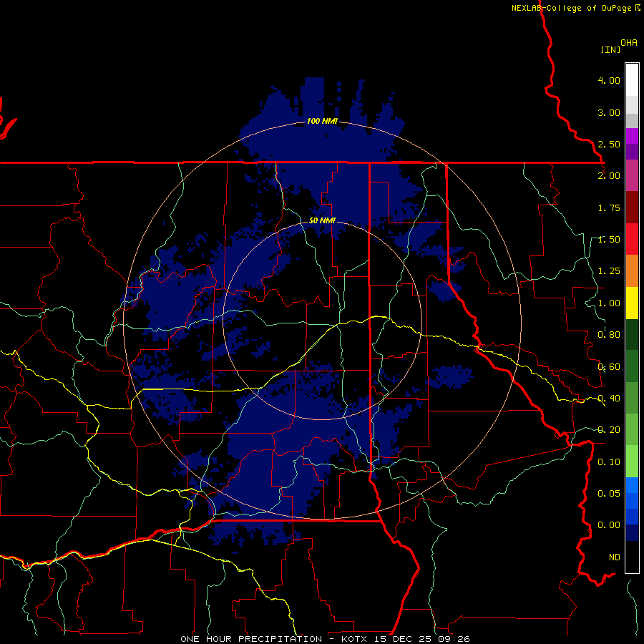
Task: Select the pink 2.00 legend swatch
Action: [632, 176]
